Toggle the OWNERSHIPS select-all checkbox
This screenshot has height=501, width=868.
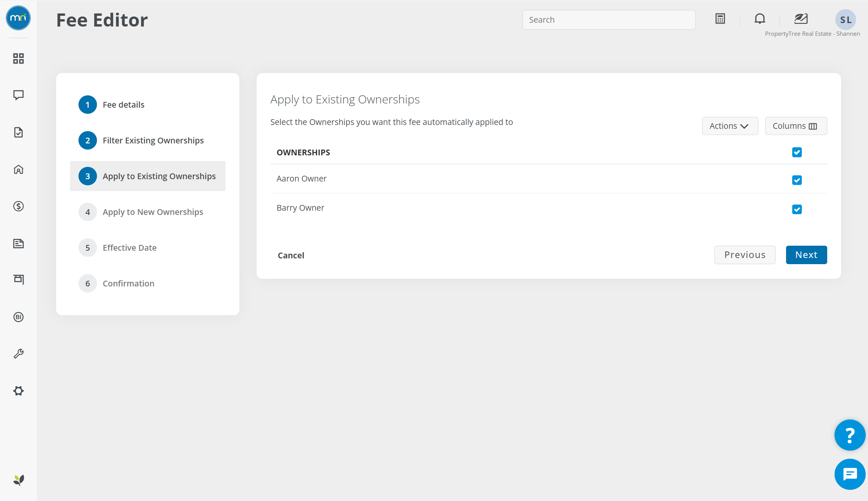click(797, 152)
